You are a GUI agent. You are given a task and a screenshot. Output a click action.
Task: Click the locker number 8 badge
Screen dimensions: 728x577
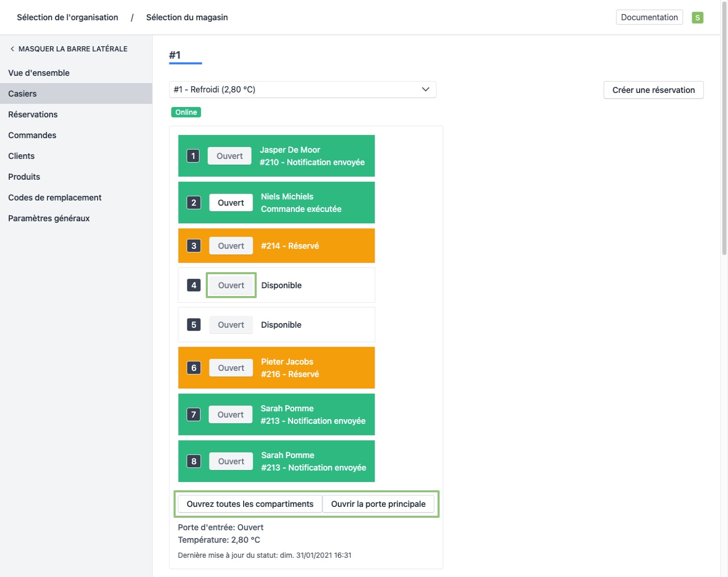point(194,461)
